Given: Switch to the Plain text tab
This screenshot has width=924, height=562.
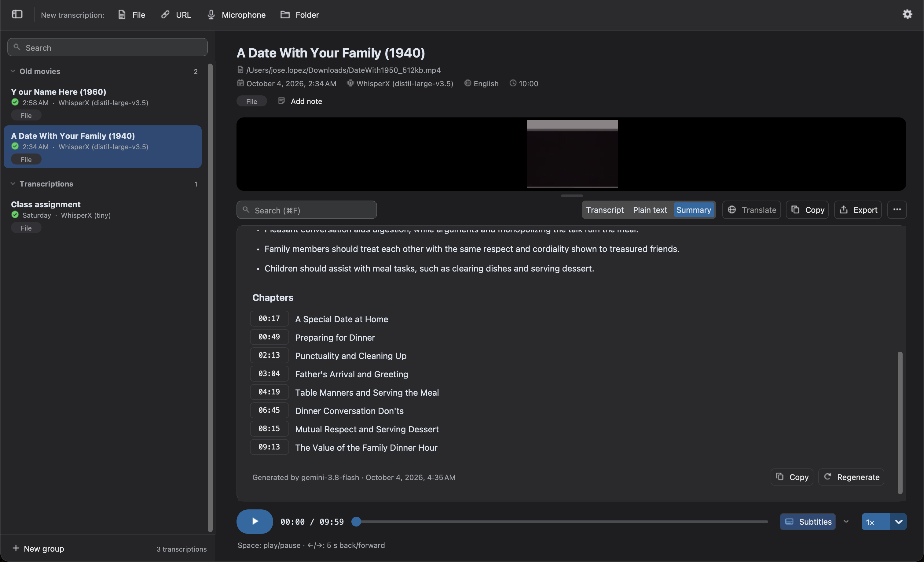Looking at the screenshot, I should (650, 210).
